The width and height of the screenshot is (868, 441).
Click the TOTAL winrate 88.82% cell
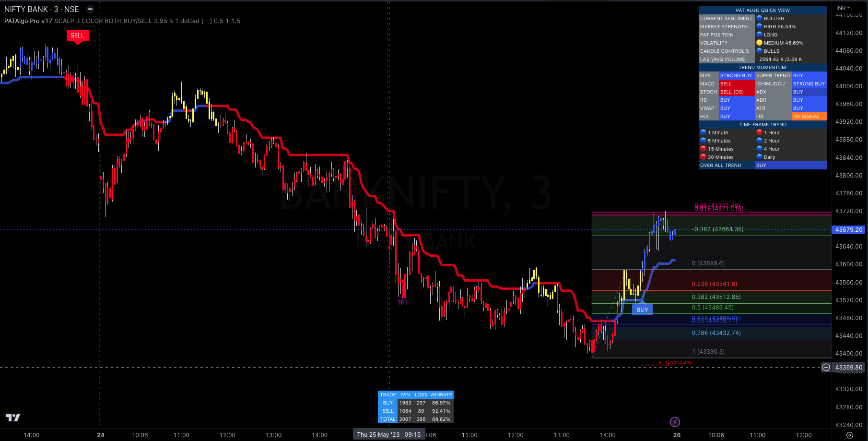[441, 419]
